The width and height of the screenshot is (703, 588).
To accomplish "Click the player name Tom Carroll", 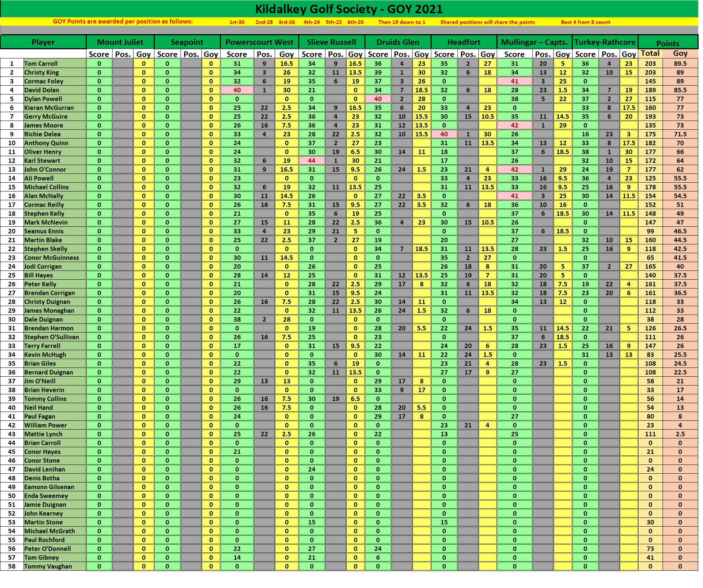I will (x=41, y=64).
